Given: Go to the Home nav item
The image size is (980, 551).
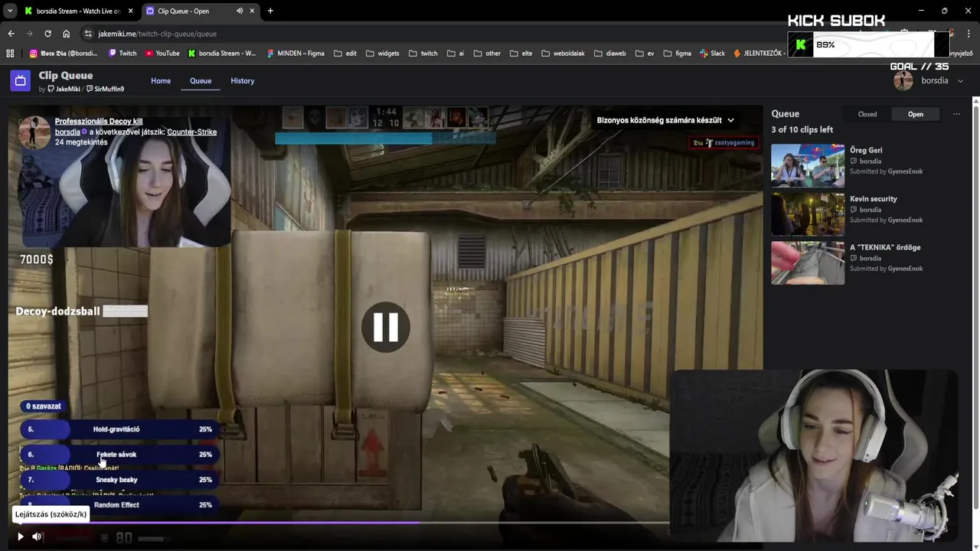Looking at the screenshot, I should click(x=161, y=80).
